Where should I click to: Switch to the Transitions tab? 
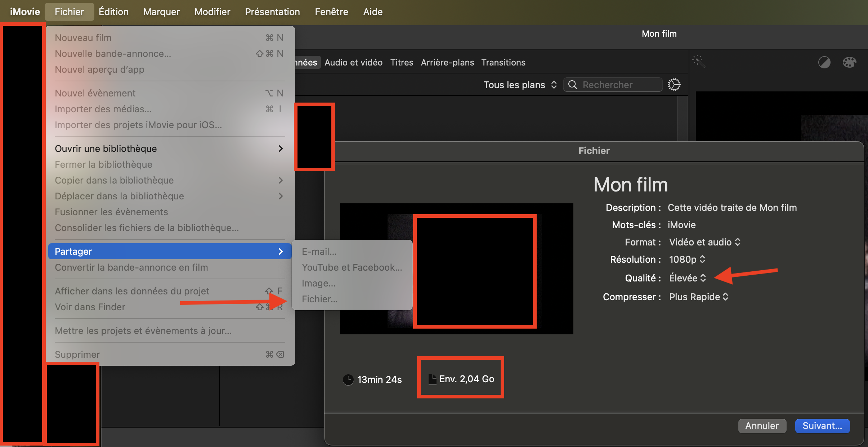click(503, 62)
